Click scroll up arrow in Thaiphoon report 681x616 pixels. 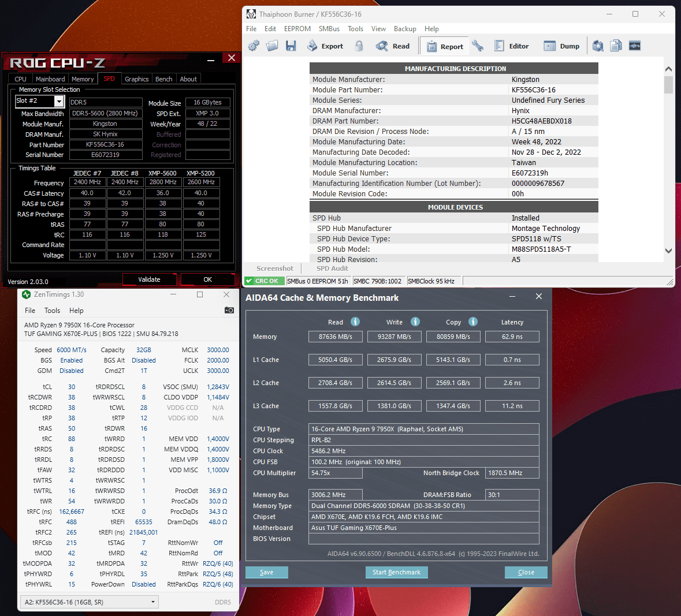668,69
